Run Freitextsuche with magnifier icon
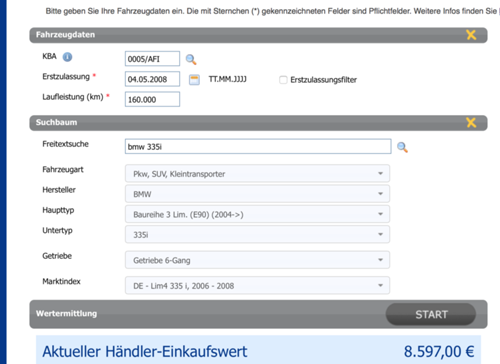 402,147
